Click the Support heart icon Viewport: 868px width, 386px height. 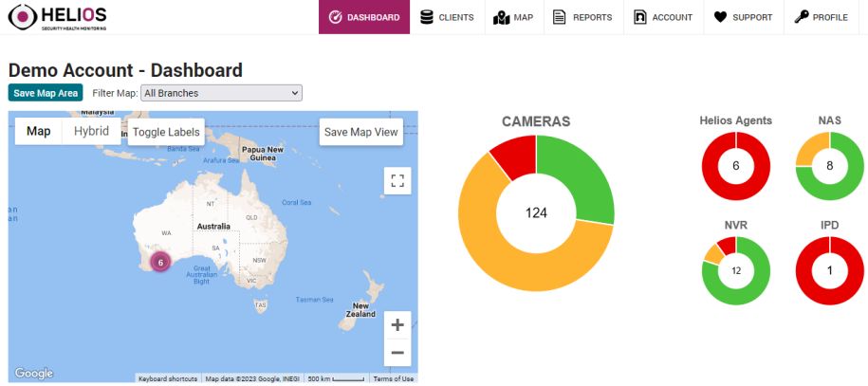pyautogui.click(x=720, y=18)
